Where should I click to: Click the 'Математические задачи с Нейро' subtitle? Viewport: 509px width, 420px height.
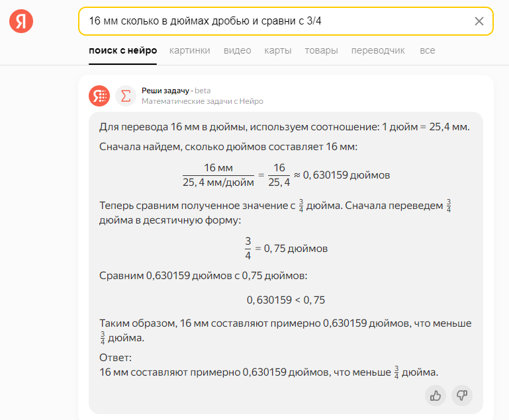202,102
